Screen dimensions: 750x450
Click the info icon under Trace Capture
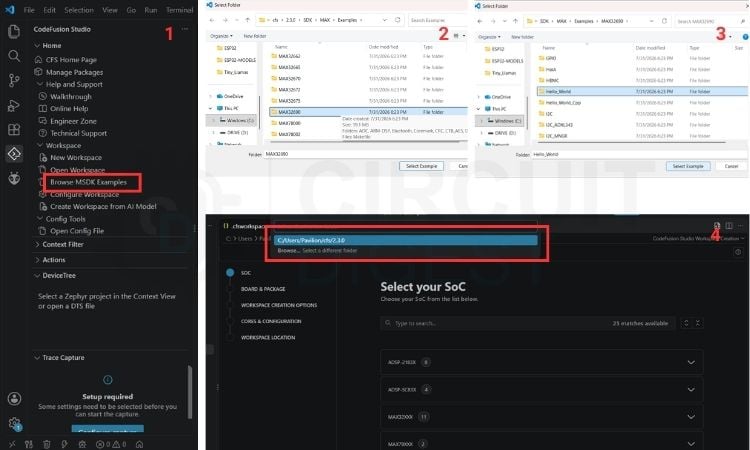(x=108, y=380)
